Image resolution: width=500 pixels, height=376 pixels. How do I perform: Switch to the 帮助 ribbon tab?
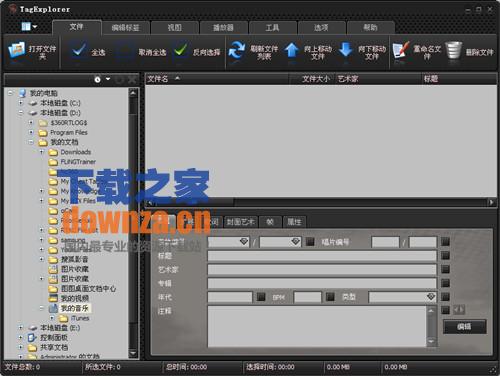point(370,28)
